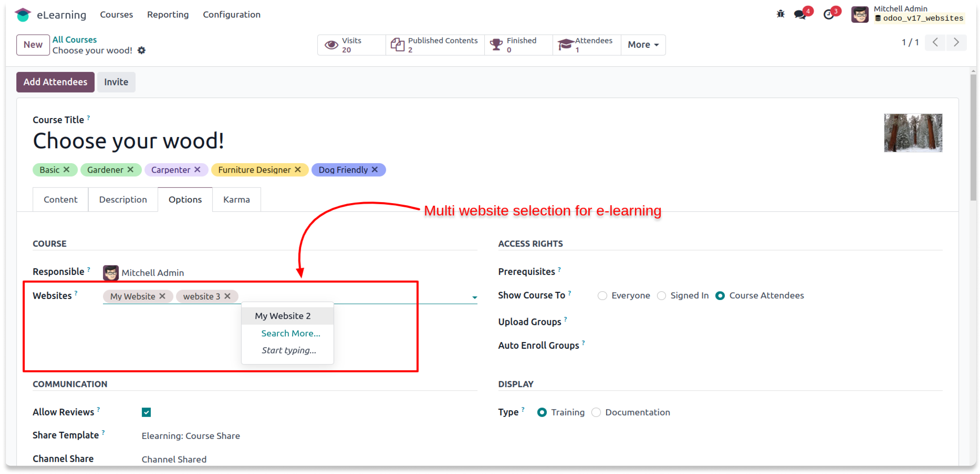Image resolution: width=980 pixels, height=474 pixels.
Task: Choose My Website 2 from dropdown
Action: pos(283,316)
